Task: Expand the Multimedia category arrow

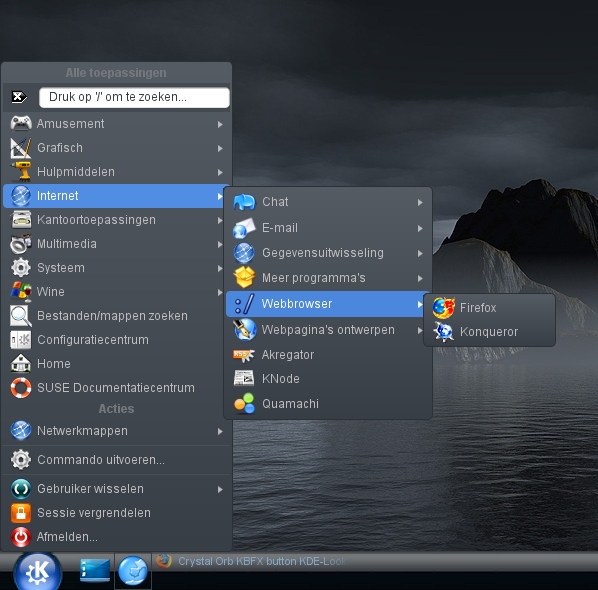Action: click(x=220, y=244)
